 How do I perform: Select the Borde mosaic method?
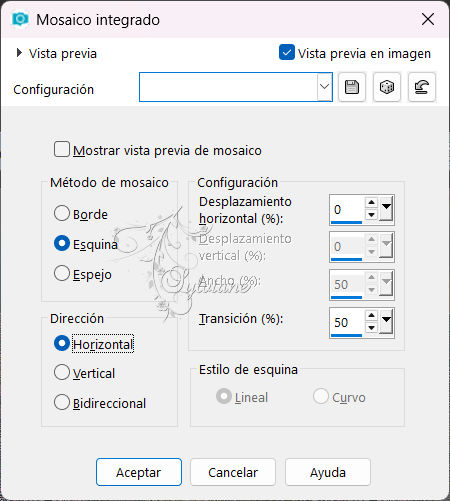coord(62,213)
